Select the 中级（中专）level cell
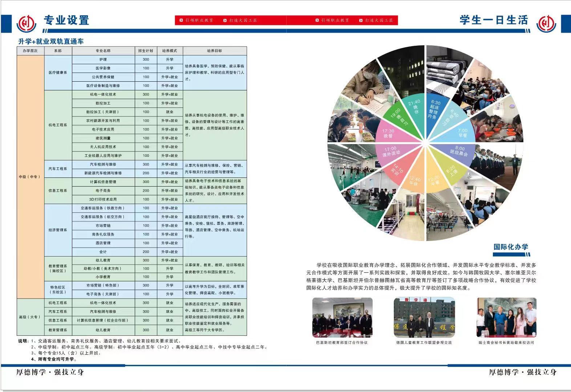The image size is (571, 392). (30, 177)
